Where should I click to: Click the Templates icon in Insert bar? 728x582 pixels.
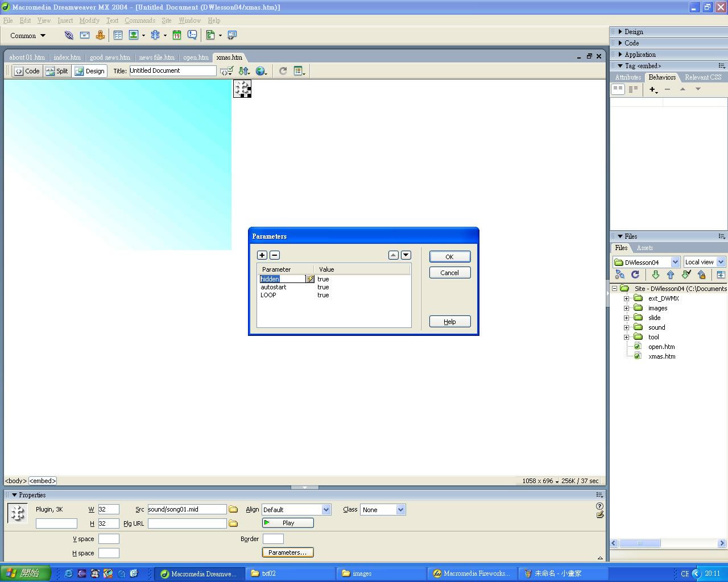coord(210,35)
